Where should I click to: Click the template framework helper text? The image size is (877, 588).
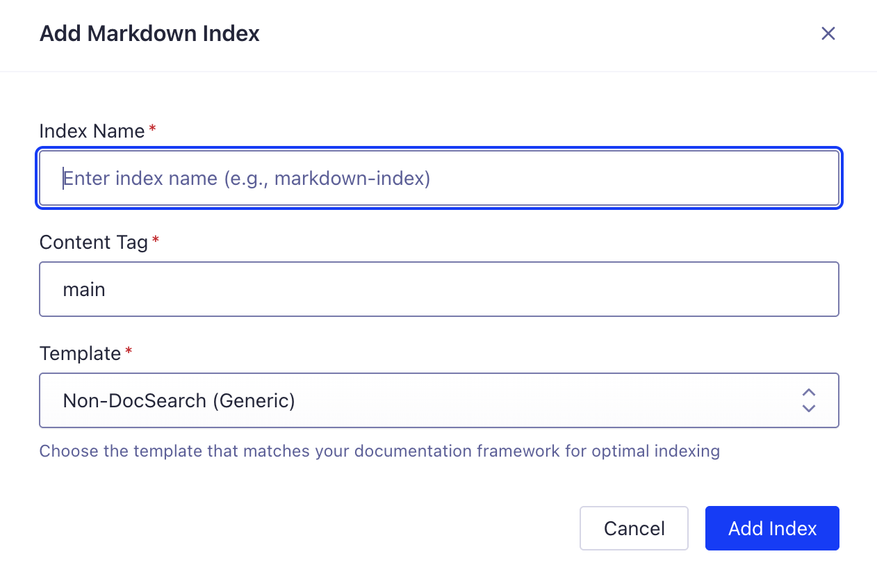point(379,451)
